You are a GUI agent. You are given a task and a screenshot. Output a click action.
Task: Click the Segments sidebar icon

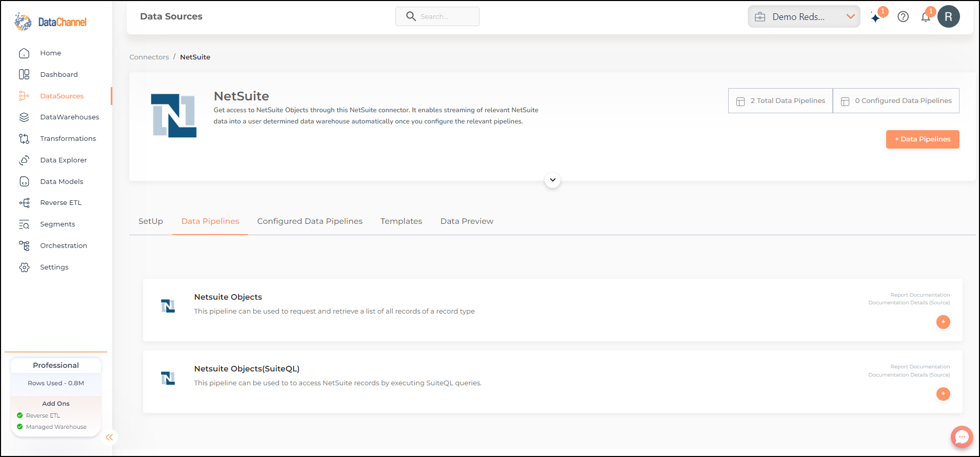24,224
